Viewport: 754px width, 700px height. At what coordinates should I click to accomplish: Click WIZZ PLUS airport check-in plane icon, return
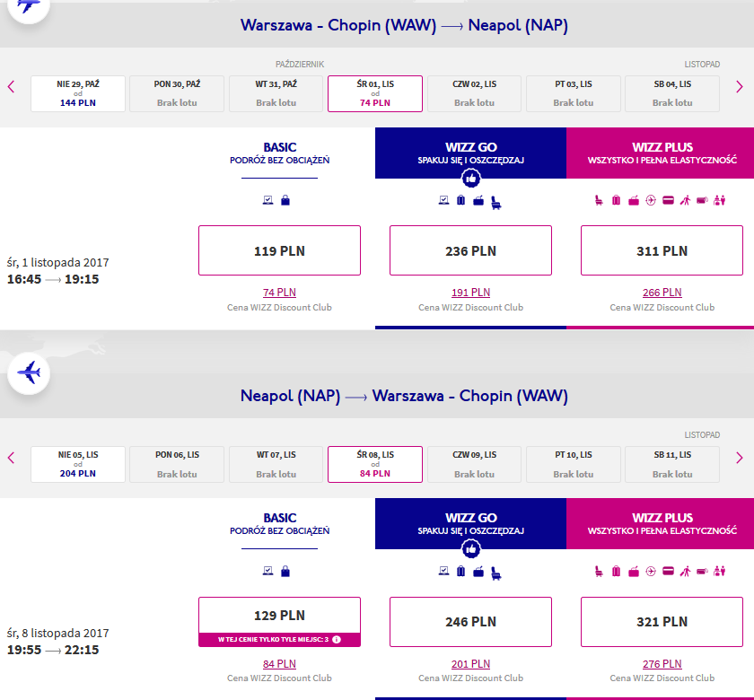click(x=651, y=571)
